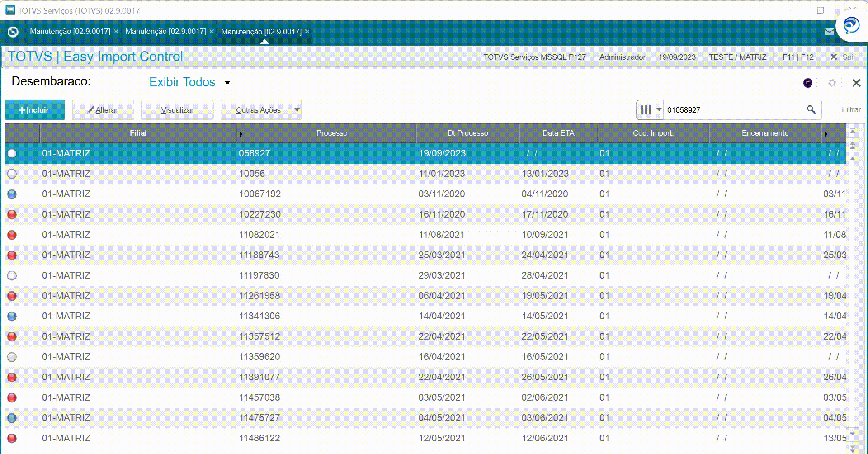This screenshot has height=454, width=868.
Task: Page up with double-arrow scroll button
Action: click(853, 145)
